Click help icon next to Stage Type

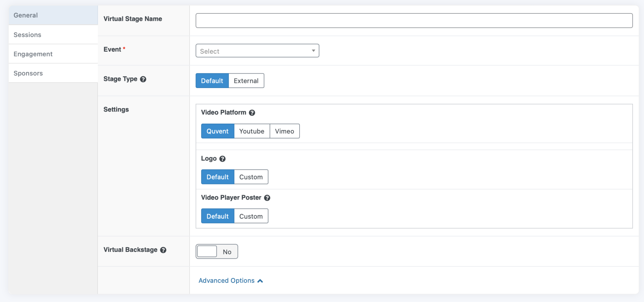(x=143, y=79)
